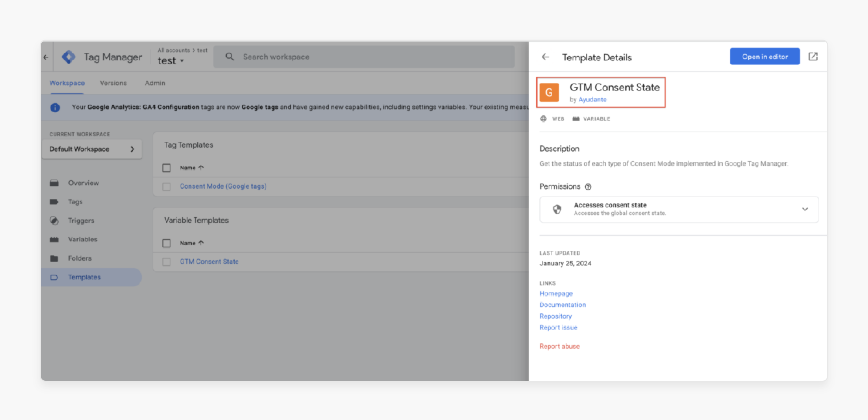Open Overview in the sidebar
Viewport: 868px width, 420px height.
tap(83, 183)
